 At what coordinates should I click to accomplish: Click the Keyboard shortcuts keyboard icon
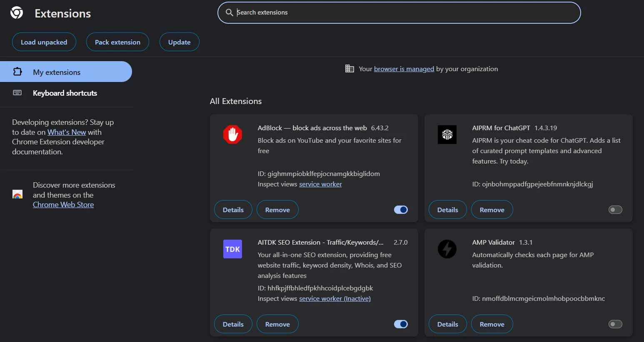coord(17,93)
